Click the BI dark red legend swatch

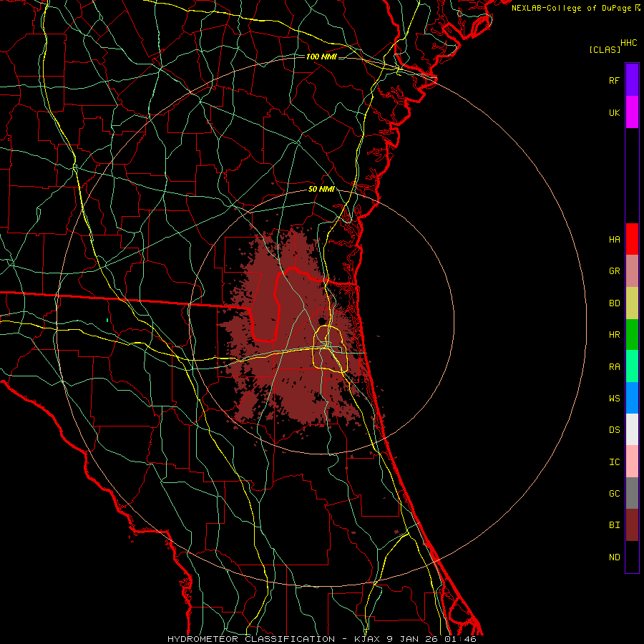point(632,525)
